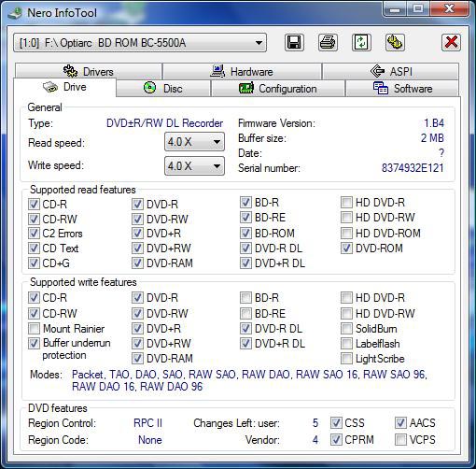This screenshot has height=469, width=476.
Task: Click the Save floppy disk icon
Action: (x=294, y=42)
